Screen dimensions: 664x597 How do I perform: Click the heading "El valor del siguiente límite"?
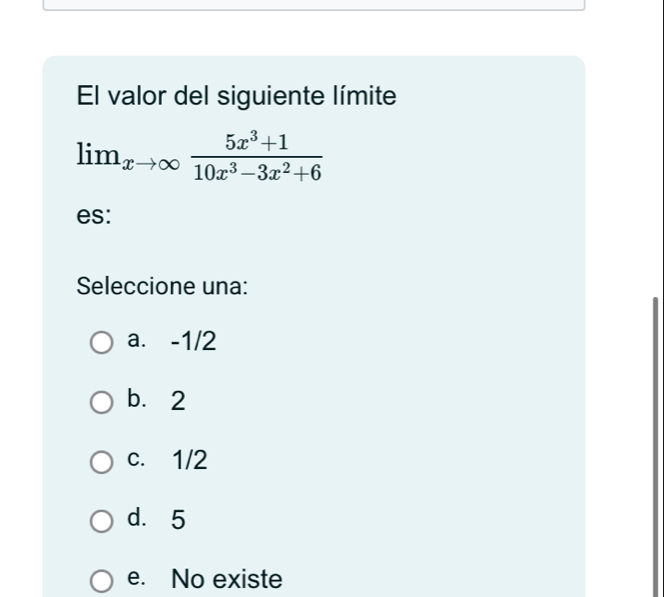[x=236, y=97]
